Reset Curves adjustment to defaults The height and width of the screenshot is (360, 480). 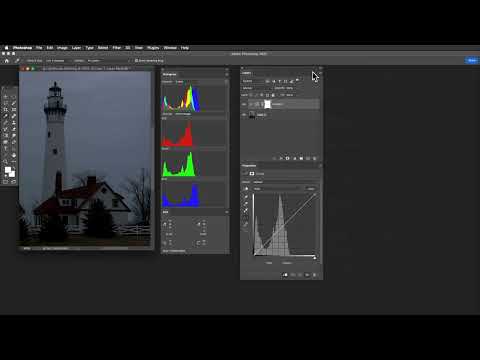coord(300,275)
